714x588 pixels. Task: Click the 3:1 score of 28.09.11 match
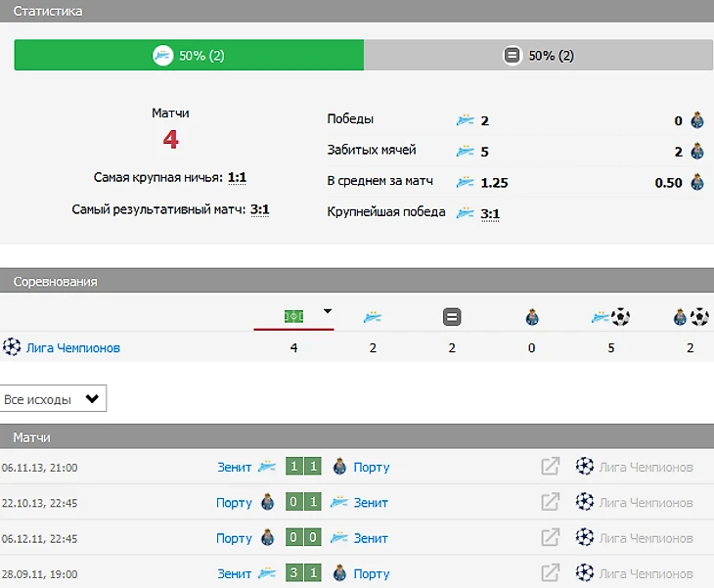coord(304,573)
